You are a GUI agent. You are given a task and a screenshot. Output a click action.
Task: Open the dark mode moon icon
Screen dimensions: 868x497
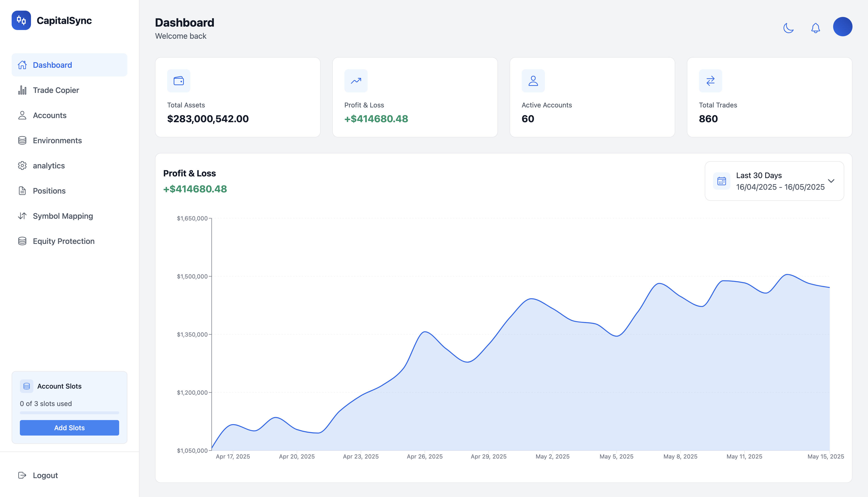[x=789, y=28]
